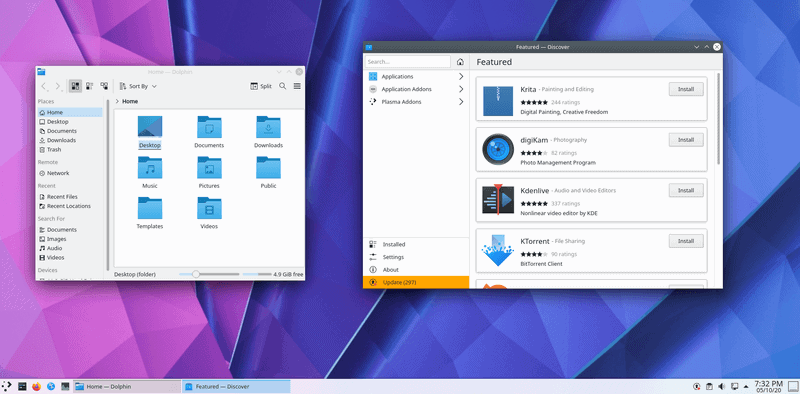This screenshot has width=800, height=394.
Task: Adjust the icon zoom slider in Dolphin status bar
Action: coord(209,275)
